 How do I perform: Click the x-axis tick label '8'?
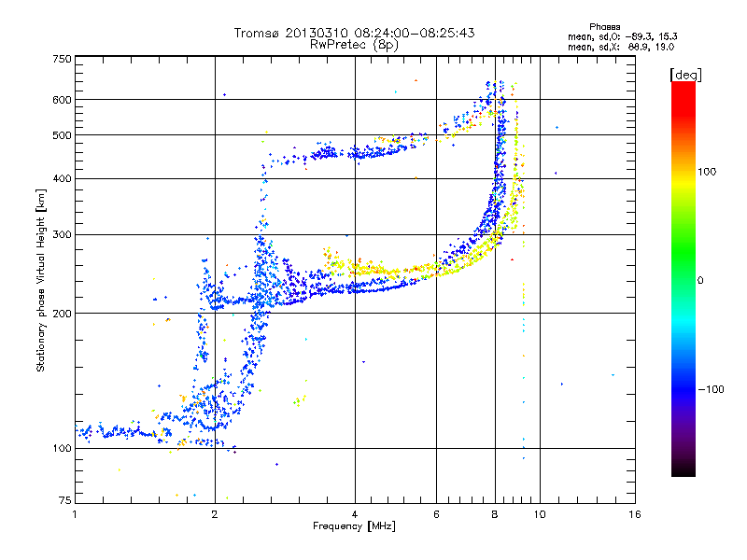[495, 514]
